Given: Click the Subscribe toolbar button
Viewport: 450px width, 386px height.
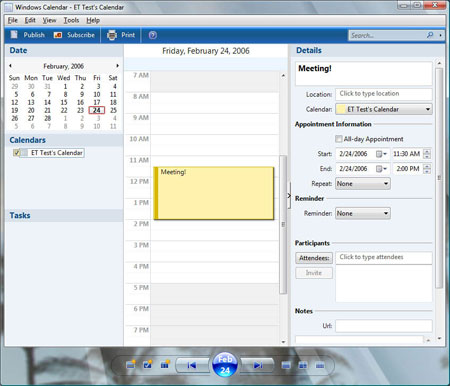Looking at the screenshot, I should pos(74,35).
